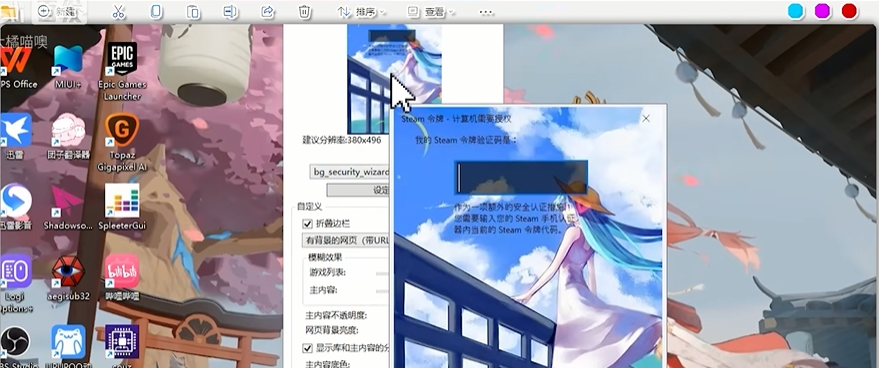Click the Cut scissors icon in the toolbar
879x368 pixels.
pos(118,12)
